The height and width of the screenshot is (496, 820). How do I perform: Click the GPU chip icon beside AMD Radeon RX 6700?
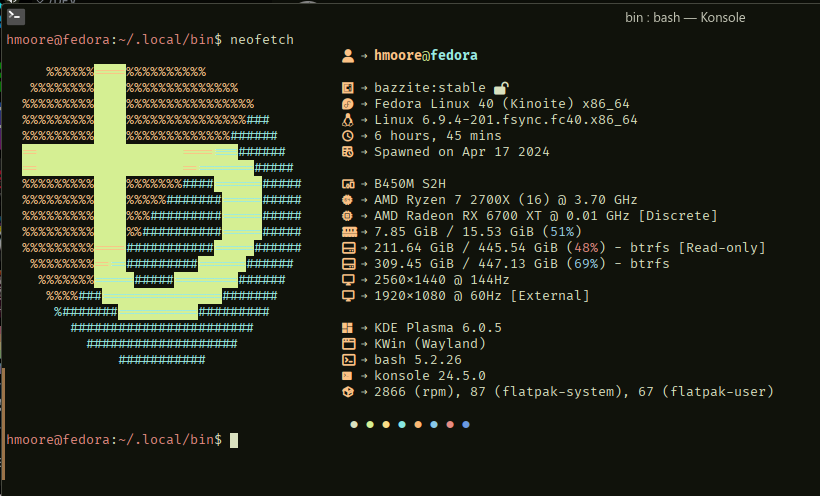[348, 216]
